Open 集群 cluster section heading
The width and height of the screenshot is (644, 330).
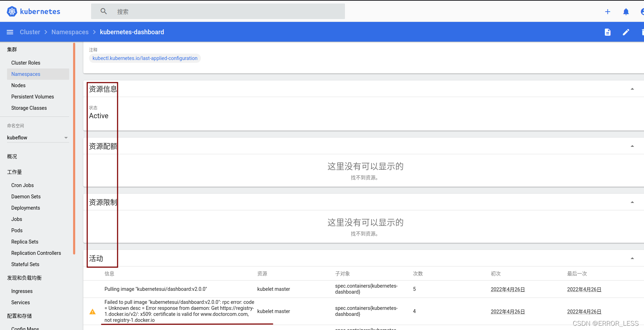point(12,49)
